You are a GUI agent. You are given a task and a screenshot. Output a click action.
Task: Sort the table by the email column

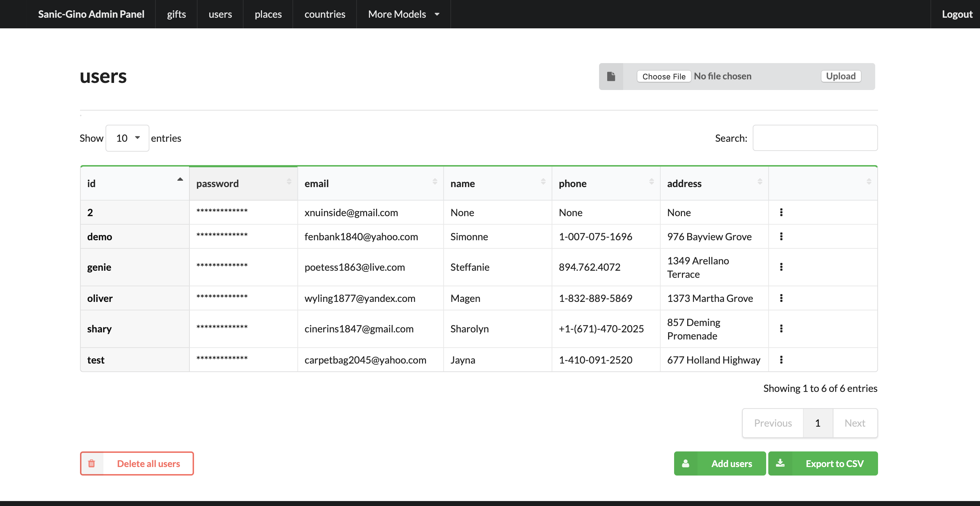[370, 184]
